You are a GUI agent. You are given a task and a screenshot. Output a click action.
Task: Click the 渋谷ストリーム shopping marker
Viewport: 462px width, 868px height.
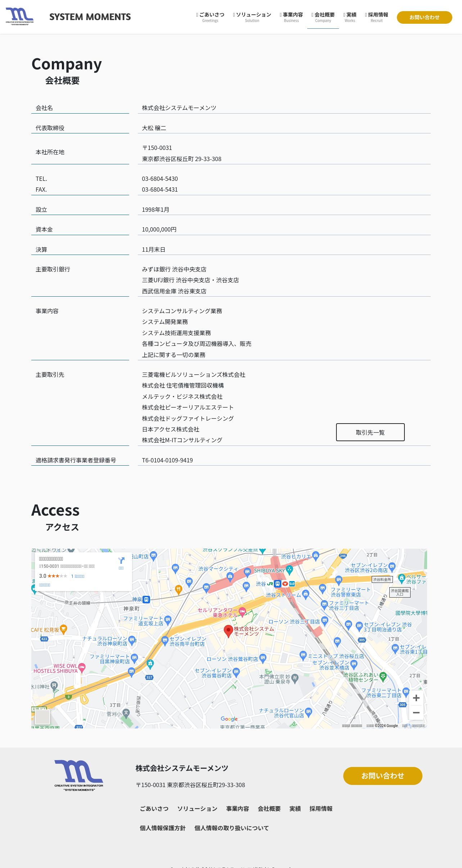tap(306, 594)
